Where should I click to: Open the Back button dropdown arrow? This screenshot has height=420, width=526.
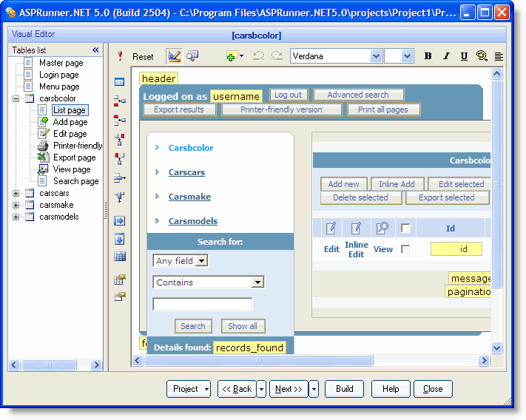(x=261, y=389)
